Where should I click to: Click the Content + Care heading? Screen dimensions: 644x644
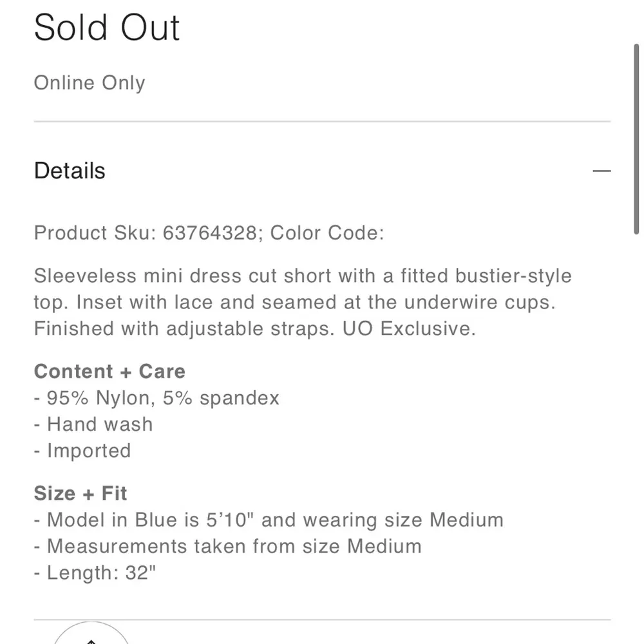click(x=109, y=371)
